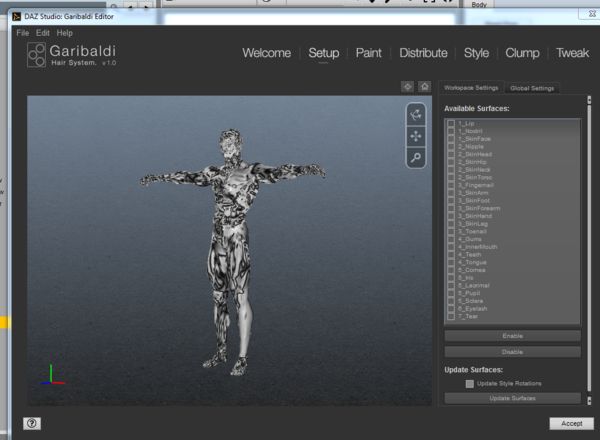Check the 3_SkinArm surface checkbox
600x440 pixels.
(451, 193)
